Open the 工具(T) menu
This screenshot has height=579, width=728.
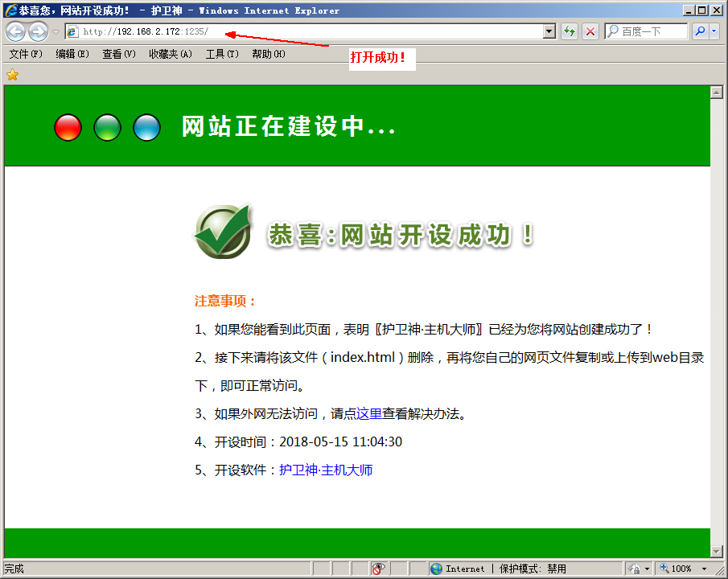pos(221,54)
